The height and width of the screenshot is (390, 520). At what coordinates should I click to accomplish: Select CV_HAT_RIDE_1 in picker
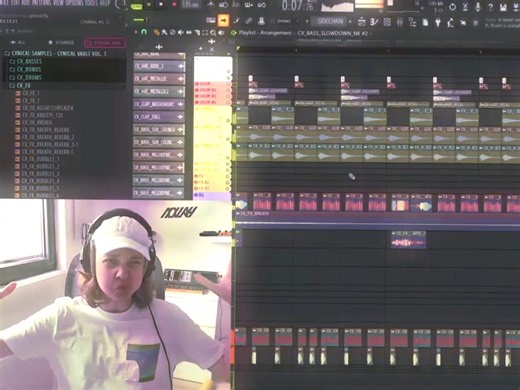159,66
